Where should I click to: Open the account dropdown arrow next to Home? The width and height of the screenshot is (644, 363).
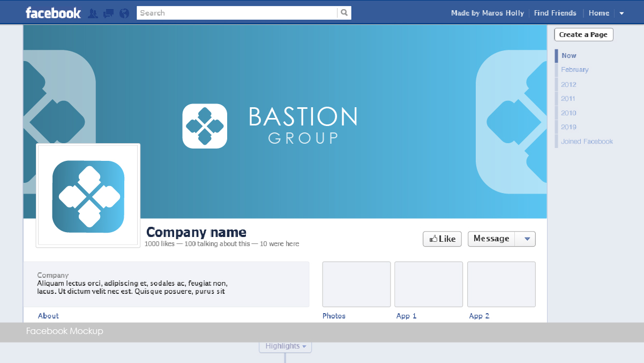[621, 13]
